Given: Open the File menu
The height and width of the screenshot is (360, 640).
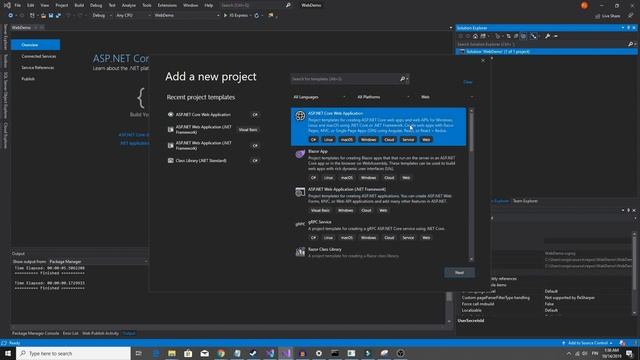Looking at the screenshot, I should [18, 5].
